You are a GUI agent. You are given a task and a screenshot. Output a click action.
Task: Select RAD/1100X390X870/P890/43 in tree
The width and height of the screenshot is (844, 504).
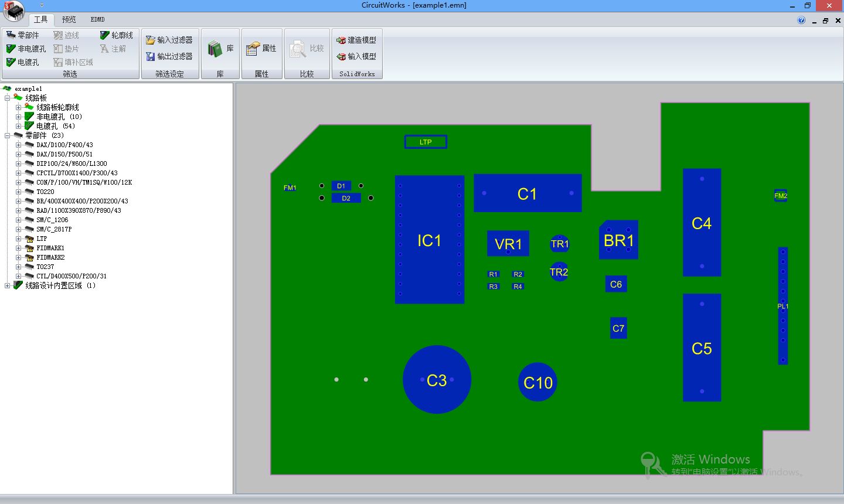point(79,210)
